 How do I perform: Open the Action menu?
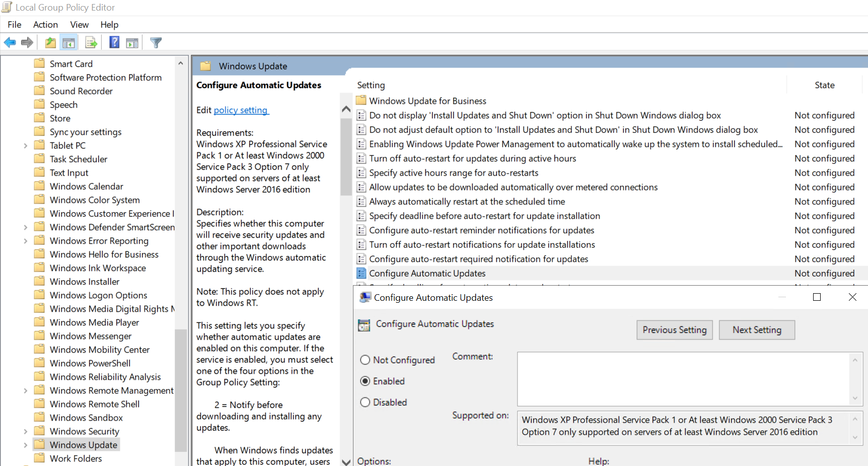coord(45,25)
